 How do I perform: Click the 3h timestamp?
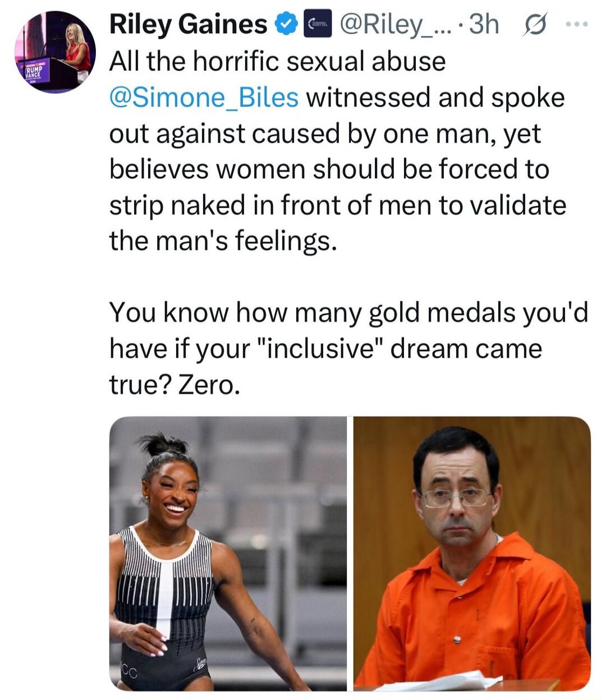483,24
